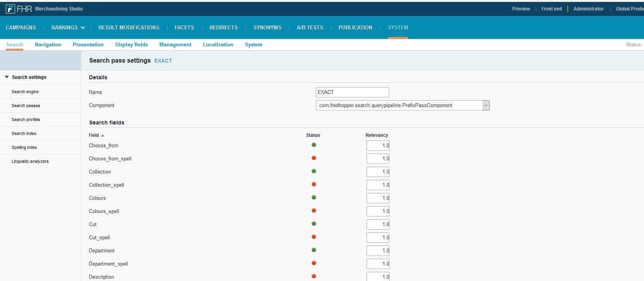Switch to the Display fields tab

tap(131, 44)
